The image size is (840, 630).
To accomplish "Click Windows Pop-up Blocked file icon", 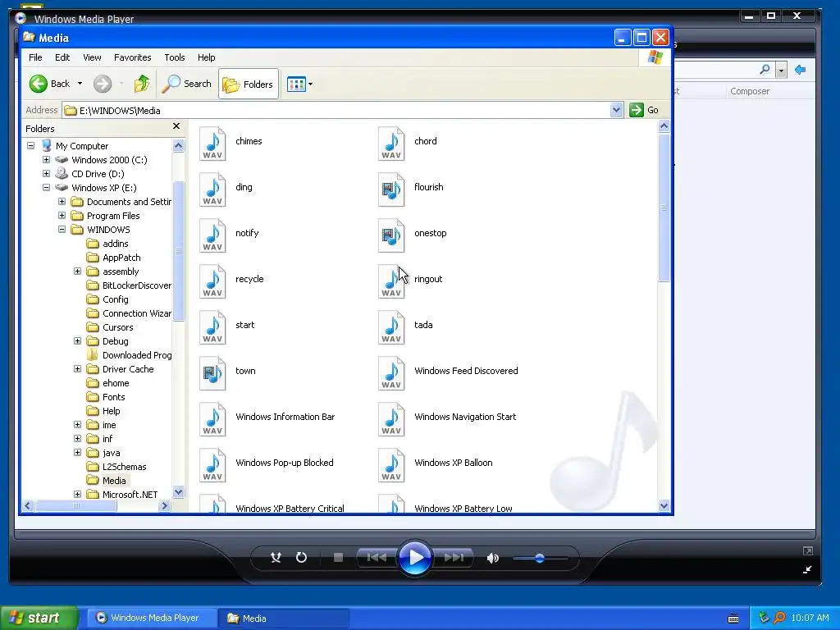I will coord(212,466).
